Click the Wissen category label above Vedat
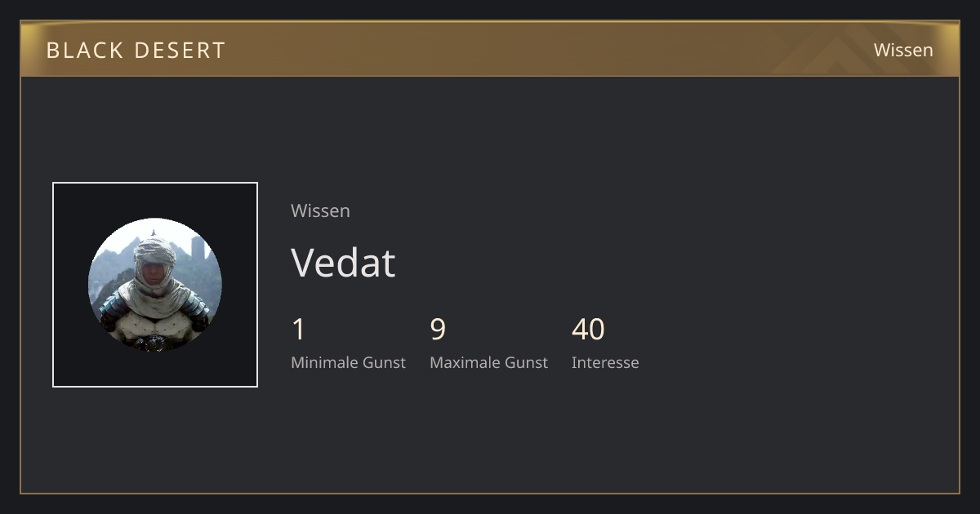 [320, 210]
